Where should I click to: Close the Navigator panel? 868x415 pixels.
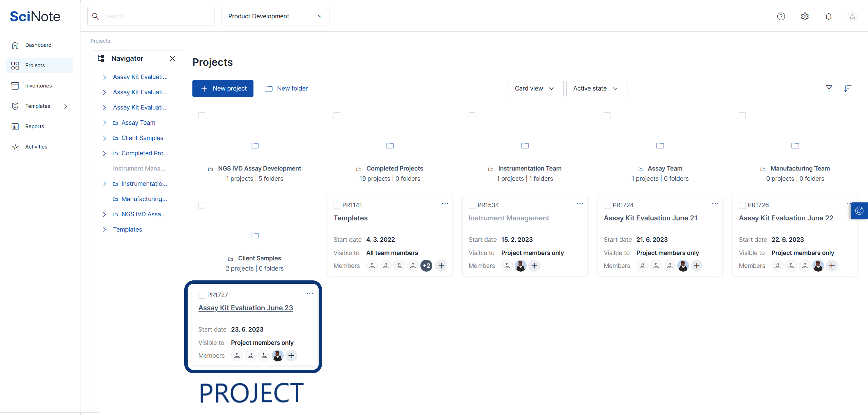point(172,58)
